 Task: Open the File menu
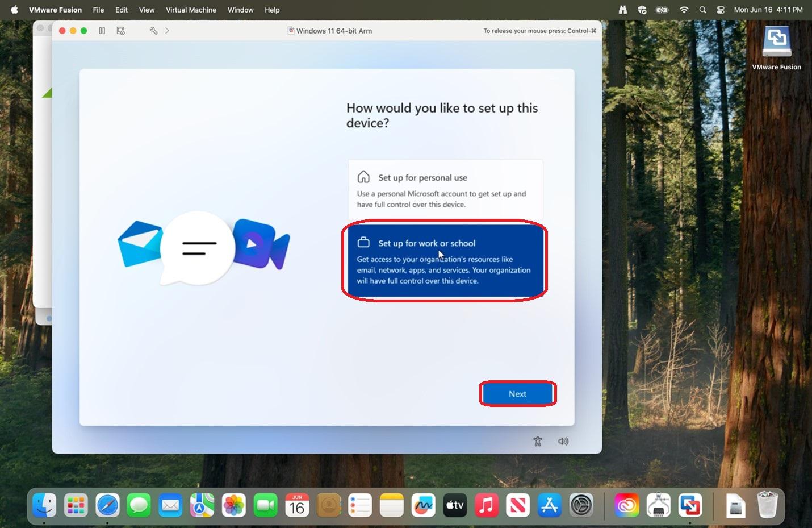click(98, 10)
